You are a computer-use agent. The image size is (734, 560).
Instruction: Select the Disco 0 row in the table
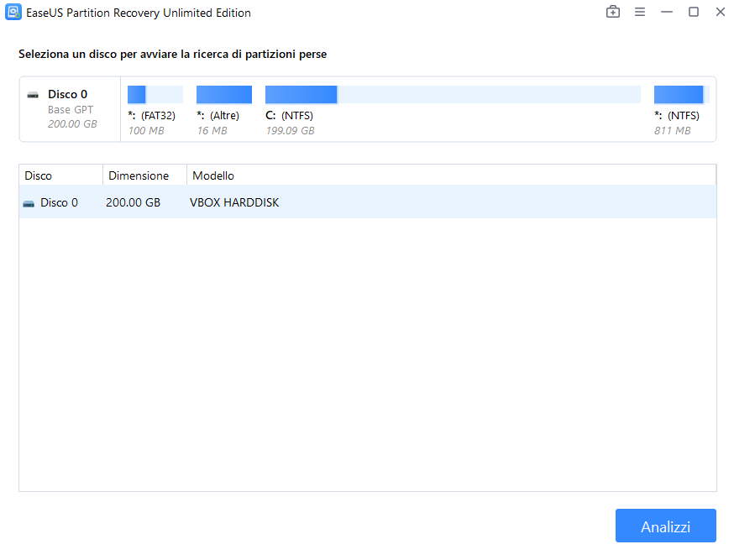click(x=368, y=202)
